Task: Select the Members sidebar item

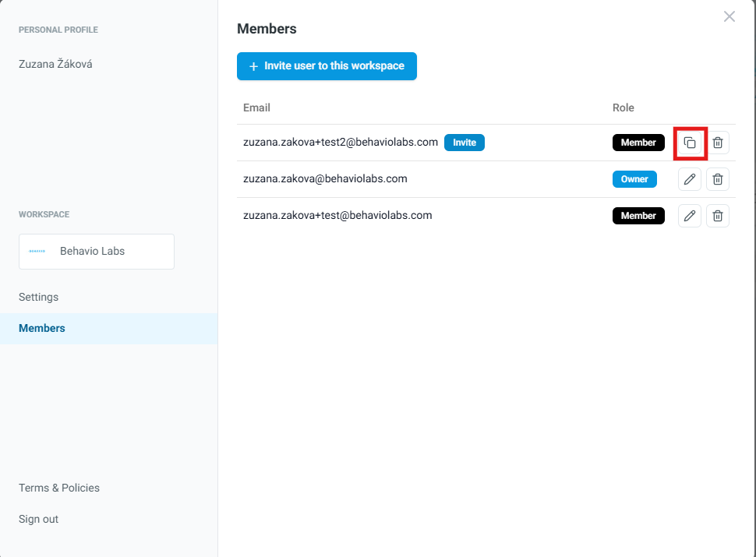Action: pyautogui.click(x=42, y=328)
